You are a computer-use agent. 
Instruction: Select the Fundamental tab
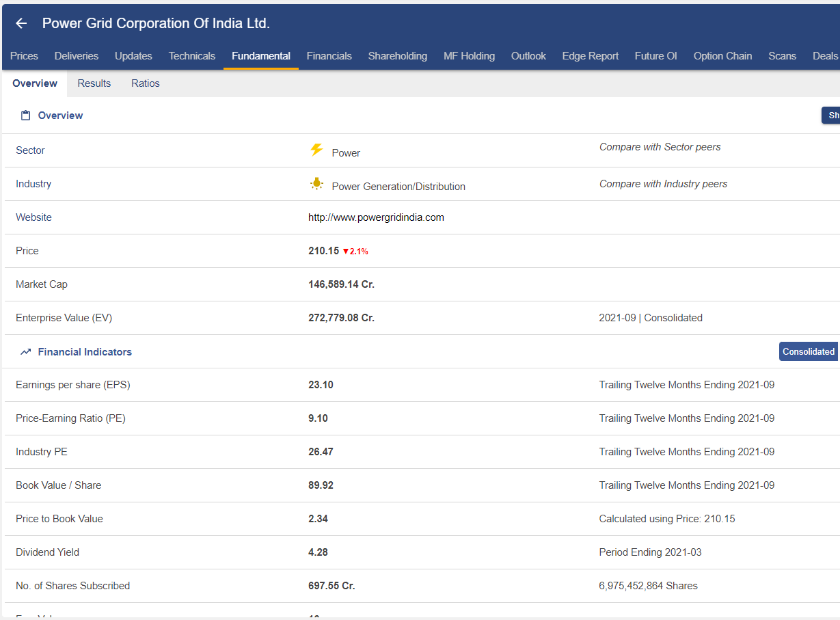[x=261, y=56]
